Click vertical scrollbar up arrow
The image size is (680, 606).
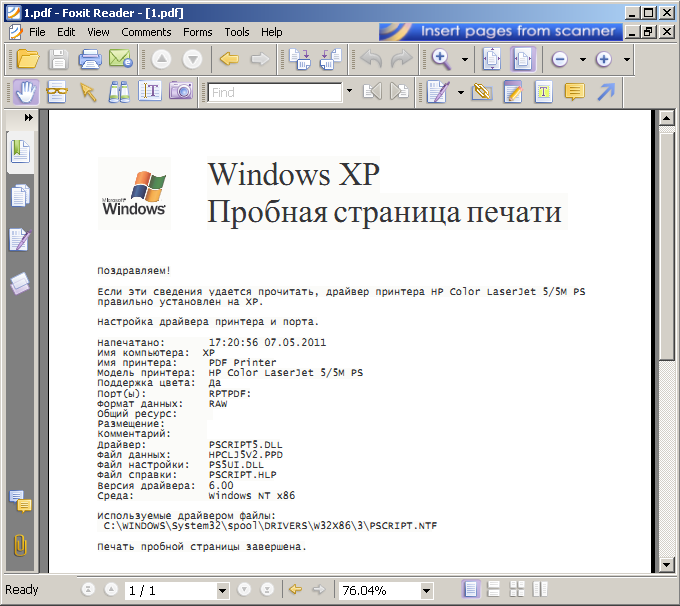point(666,118)
